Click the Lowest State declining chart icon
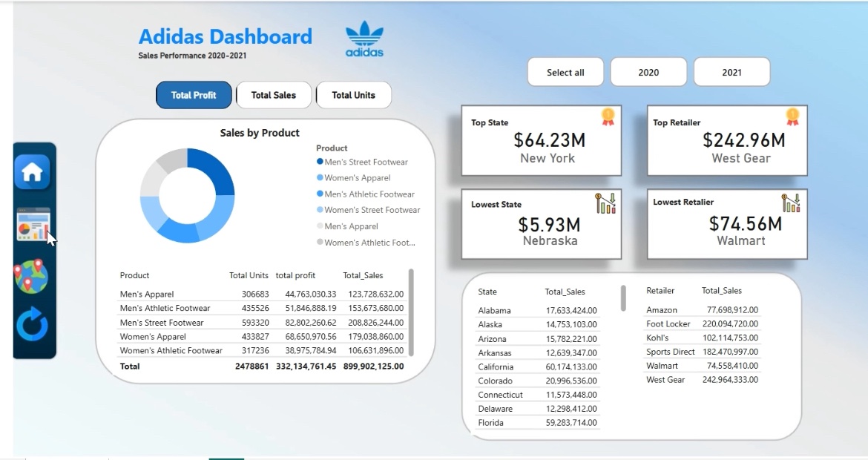 pyautogui.click(x=605, y=203)
